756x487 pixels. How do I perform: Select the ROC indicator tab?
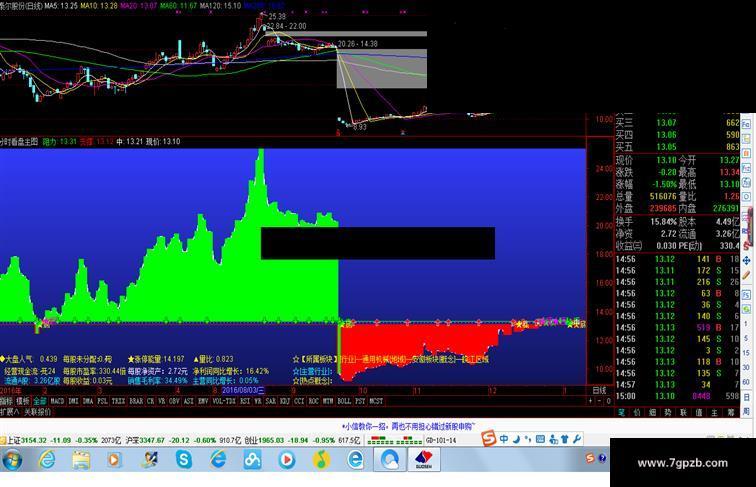[313, 401]
